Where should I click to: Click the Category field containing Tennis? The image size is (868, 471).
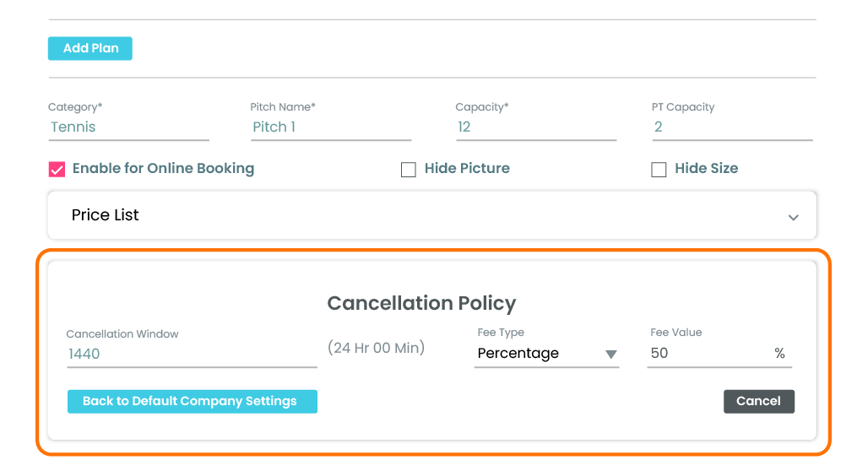127,127
